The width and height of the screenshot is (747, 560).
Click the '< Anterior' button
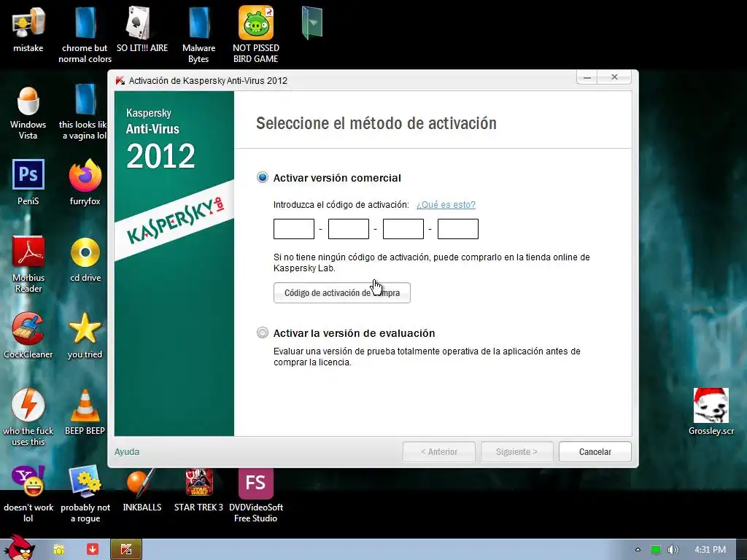point(438,452)
